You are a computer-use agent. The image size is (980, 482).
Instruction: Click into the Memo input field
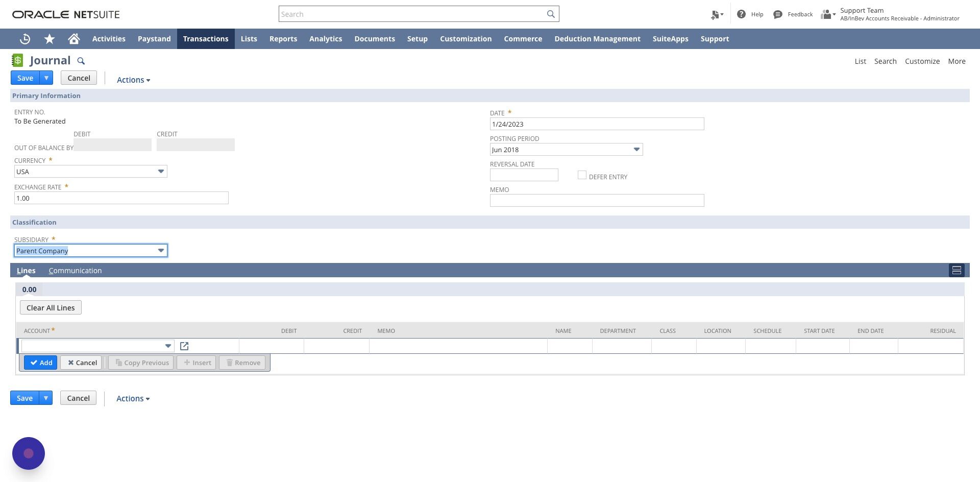(x=597, y=201)
